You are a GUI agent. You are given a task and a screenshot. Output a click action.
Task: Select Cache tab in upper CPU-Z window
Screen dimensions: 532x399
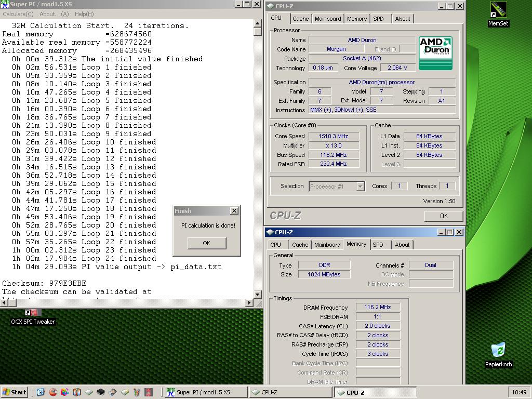tap(301, 19)
